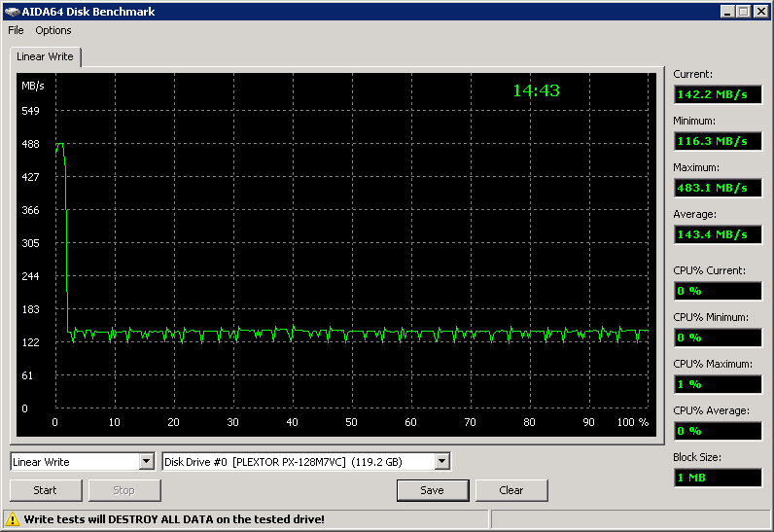Select the Linear Write tab
Viewport: 774px width, 532px height.
(x=45, y=56)
